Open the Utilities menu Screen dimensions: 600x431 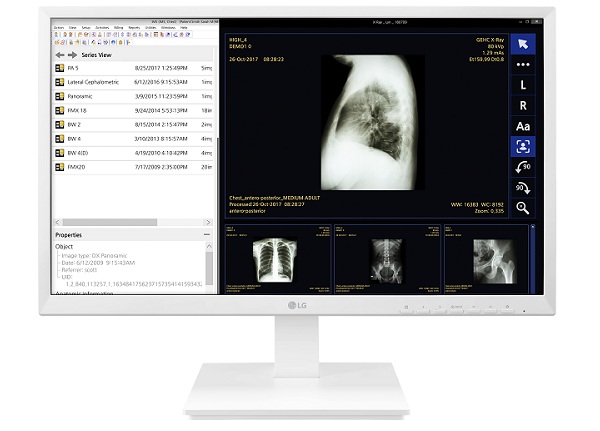pyautogui.click(x=151, y=28)
